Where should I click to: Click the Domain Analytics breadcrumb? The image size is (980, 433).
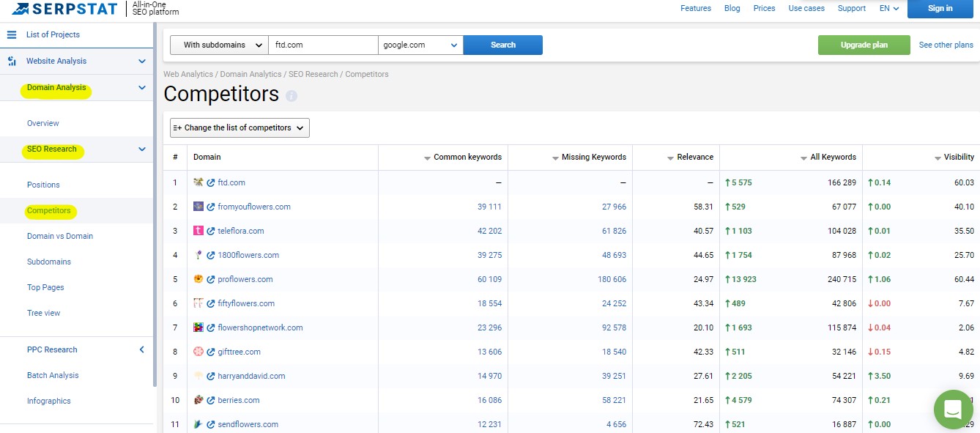click(250, 74)
